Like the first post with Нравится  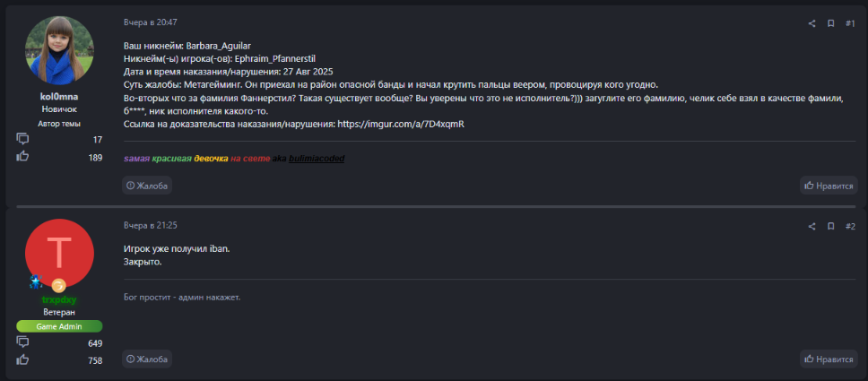(829, 186)
